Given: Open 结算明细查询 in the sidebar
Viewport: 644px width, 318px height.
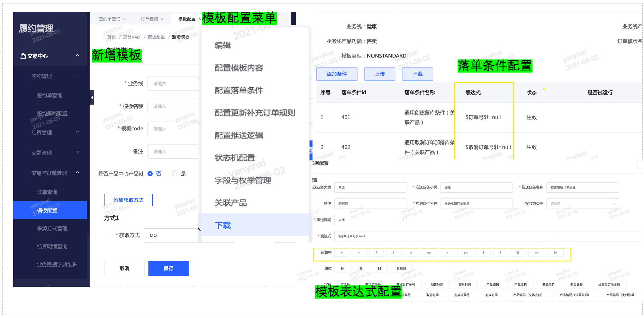Looking at the screenshot, I should [x=52, y=246].
